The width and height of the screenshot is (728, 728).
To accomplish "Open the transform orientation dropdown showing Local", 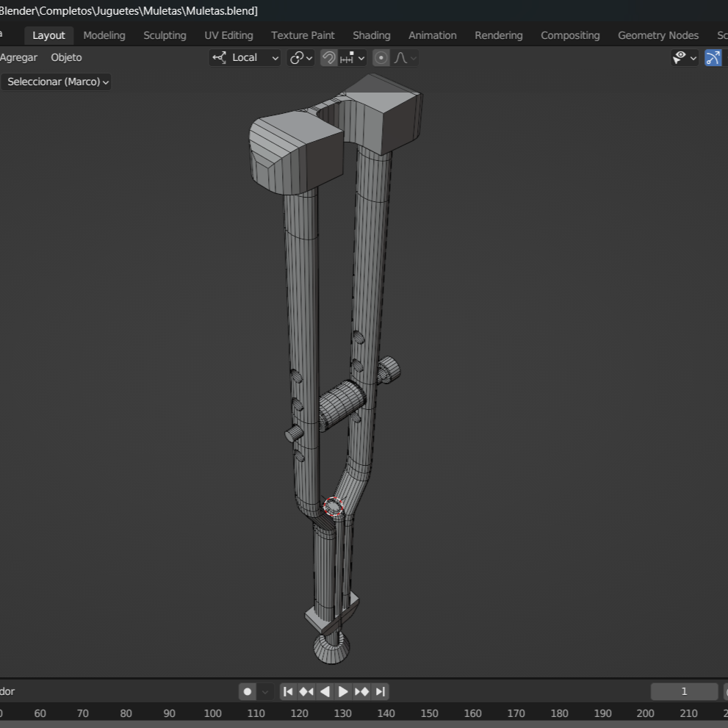I will pos(245,57).
